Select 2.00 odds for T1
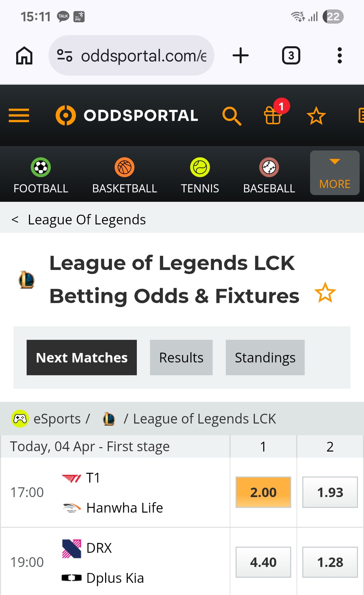This screenshot has height=595, width=364. 263,492
